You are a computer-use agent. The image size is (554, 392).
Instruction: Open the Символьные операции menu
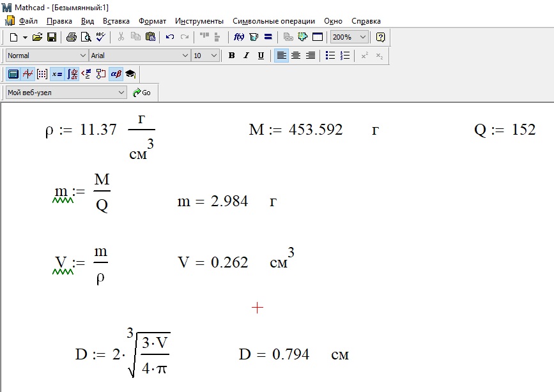273,21
